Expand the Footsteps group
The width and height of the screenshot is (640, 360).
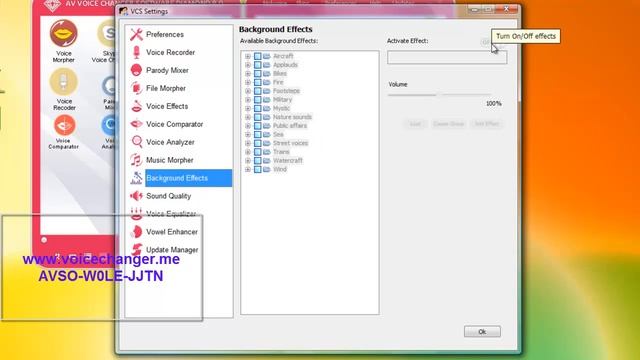tap(248, 91)
